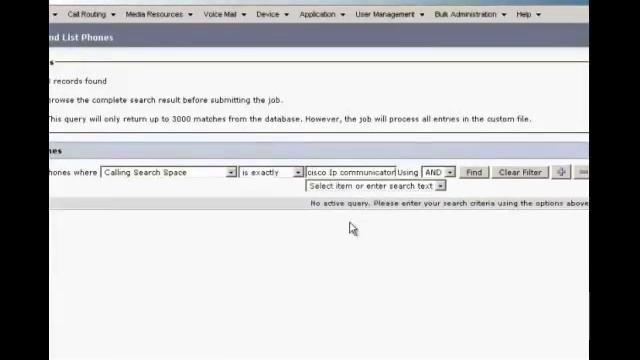Open the Application menu

coord(322,14)
